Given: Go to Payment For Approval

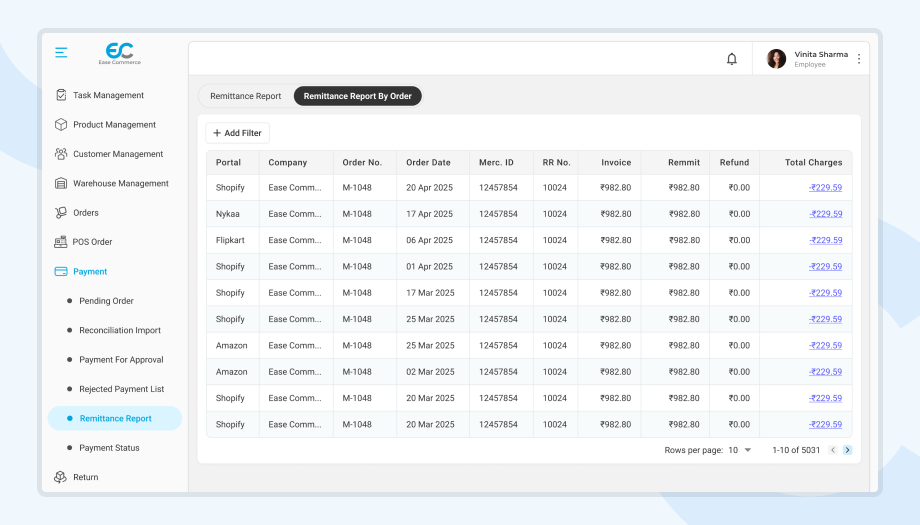Looking at the screenshot, I should pos(121,360).
